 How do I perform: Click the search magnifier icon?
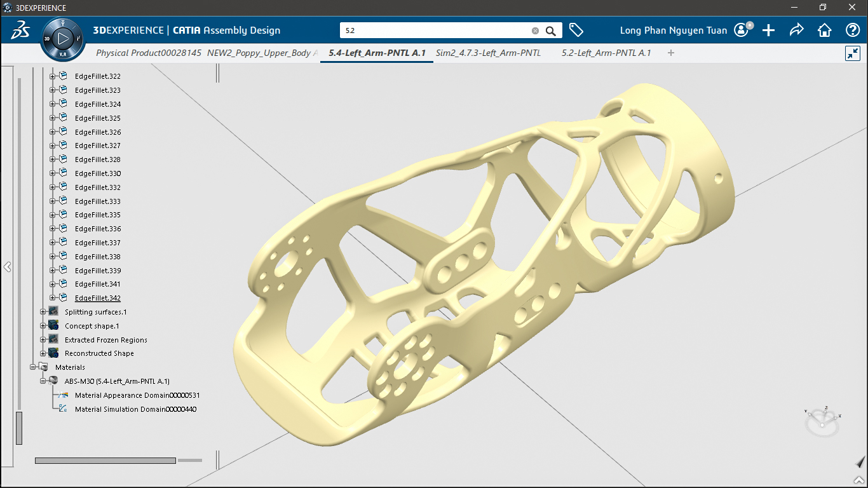551,30
